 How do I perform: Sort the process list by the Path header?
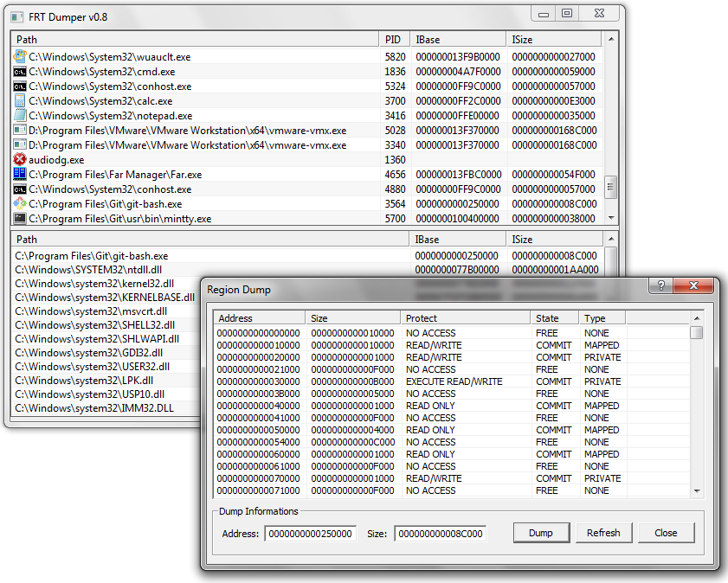click(x=195, y=40)
